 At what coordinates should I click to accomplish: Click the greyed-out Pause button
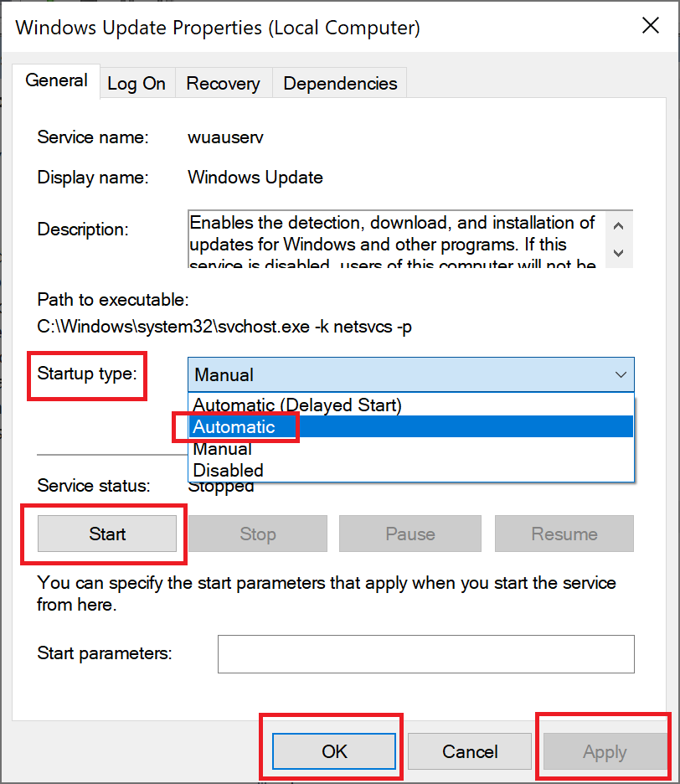click(410, 534)
